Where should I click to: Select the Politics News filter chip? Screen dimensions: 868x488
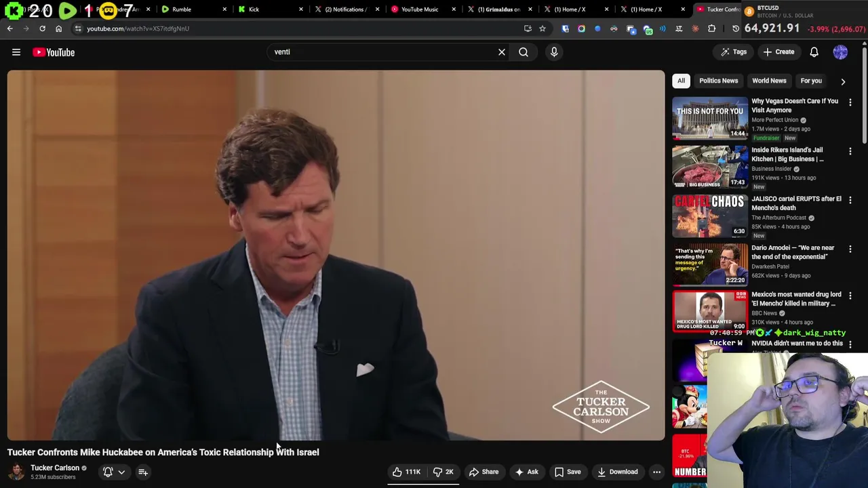(718, 81)
